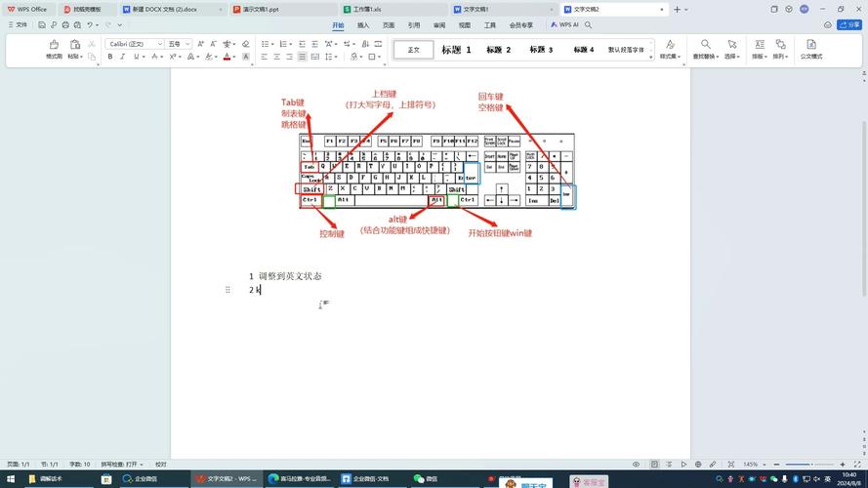Switch to the 插入 (Insert) ribbon tab
Image resolution: width=868 pixels, height=488 pixels.
(363, 25)
